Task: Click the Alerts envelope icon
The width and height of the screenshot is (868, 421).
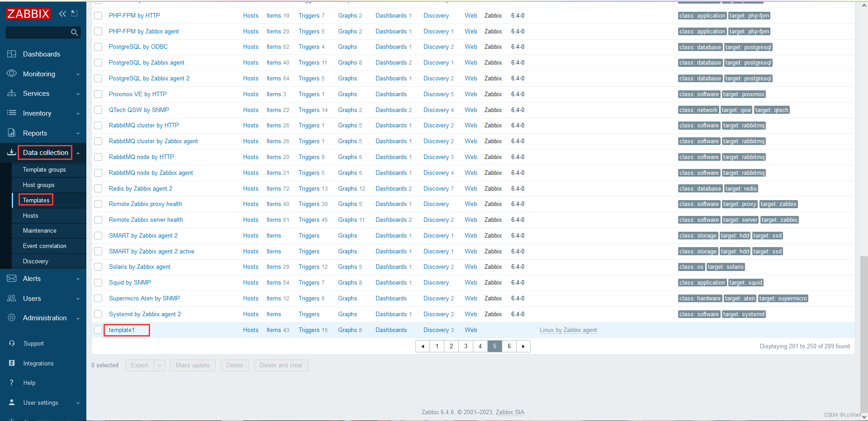Action: [x=12, y=279]
